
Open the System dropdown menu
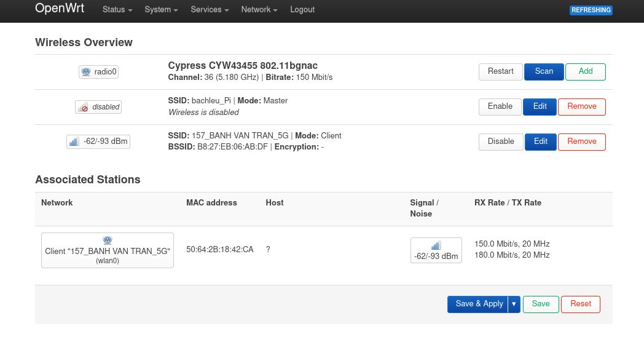click(161, 10)
